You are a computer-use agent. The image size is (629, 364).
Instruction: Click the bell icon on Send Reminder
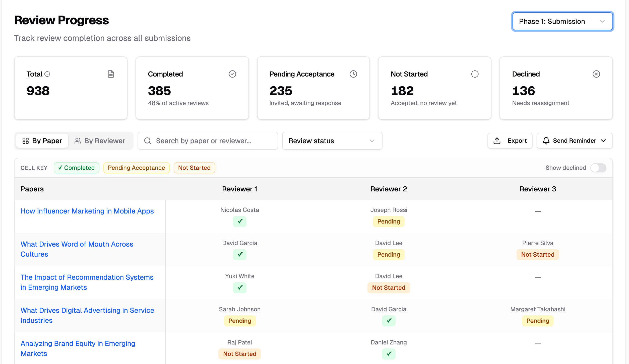pos(546,141)
